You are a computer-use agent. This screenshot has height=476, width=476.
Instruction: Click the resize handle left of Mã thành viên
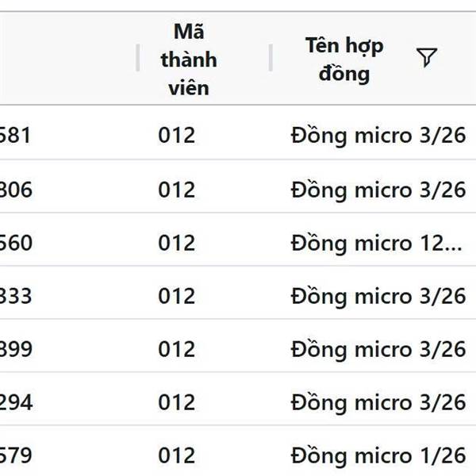(x=137, y=58)
